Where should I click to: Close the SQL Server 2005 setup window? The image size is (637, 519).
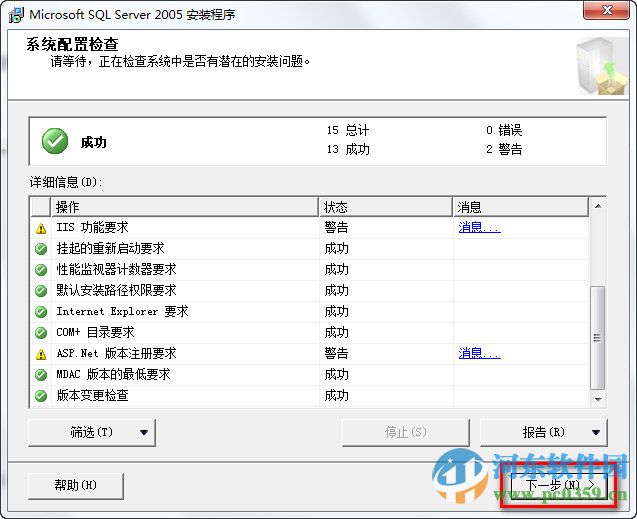[x=607, y=10]
